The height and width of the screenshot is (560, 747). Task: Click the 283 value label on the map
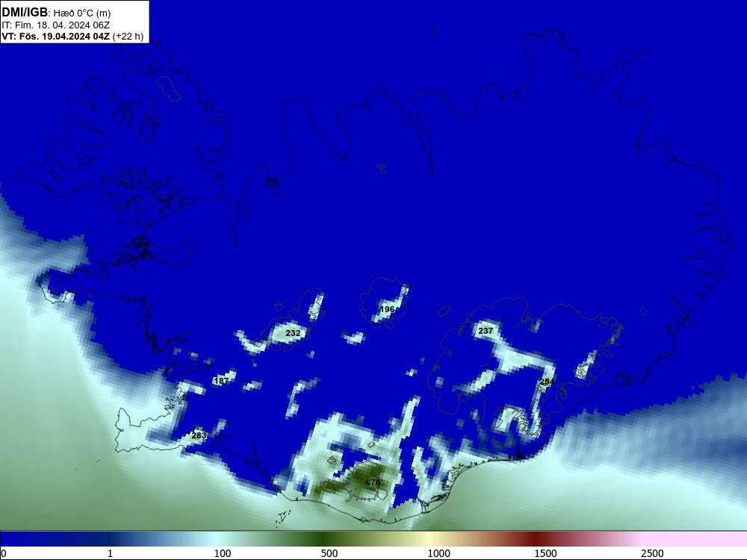[199, 435]
